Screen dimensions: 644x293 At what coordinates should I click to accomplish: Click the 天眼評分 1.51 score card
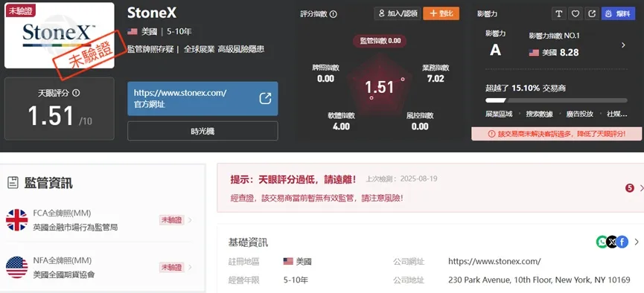[x=60, y=109]
